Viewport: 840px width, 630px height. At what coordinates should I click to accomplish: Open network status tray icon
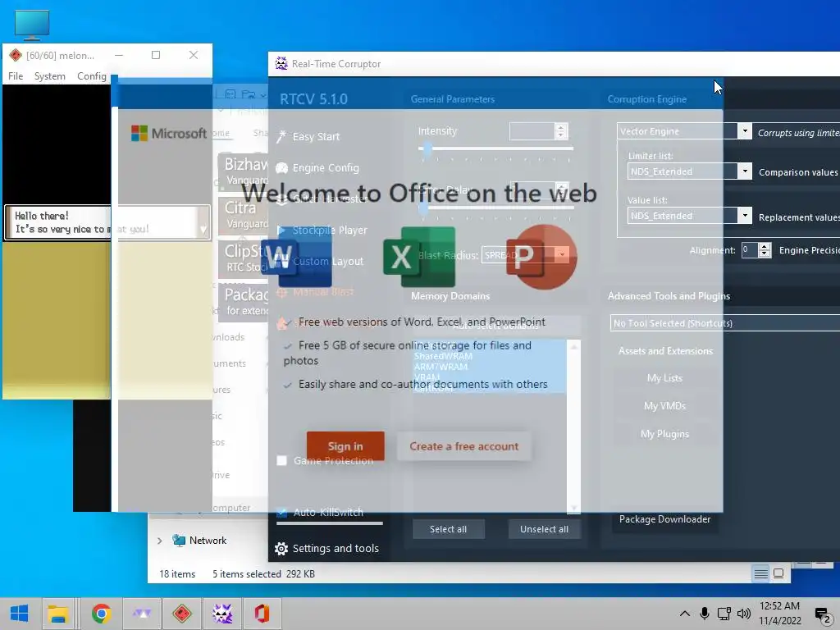724,614
